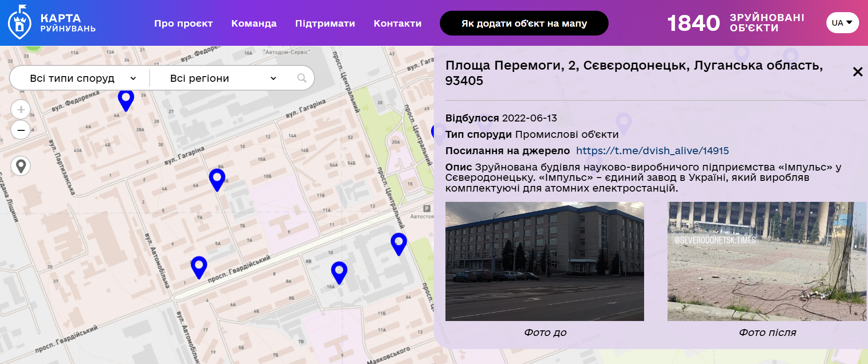Click map marker near просп. Гвардійський 35
Screen dimensions: 868x364
(x=199, y=266)
